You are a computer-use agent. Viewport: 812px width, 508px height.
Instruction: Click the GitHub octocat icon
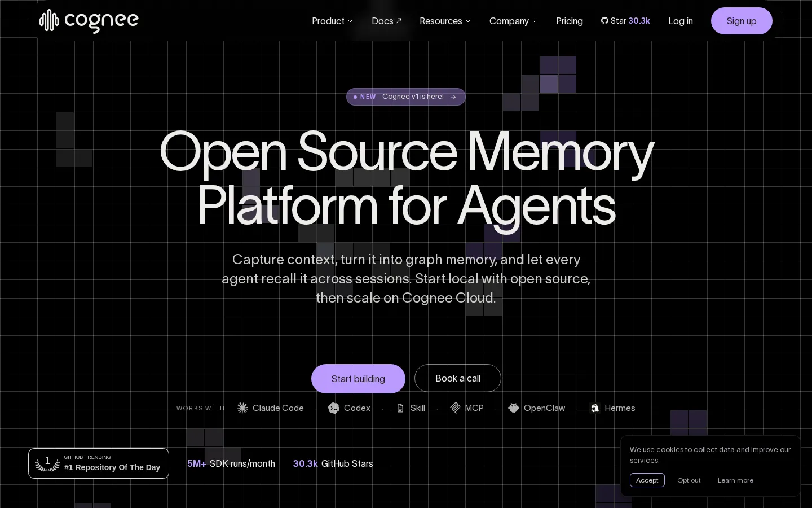tap(604, 21)
